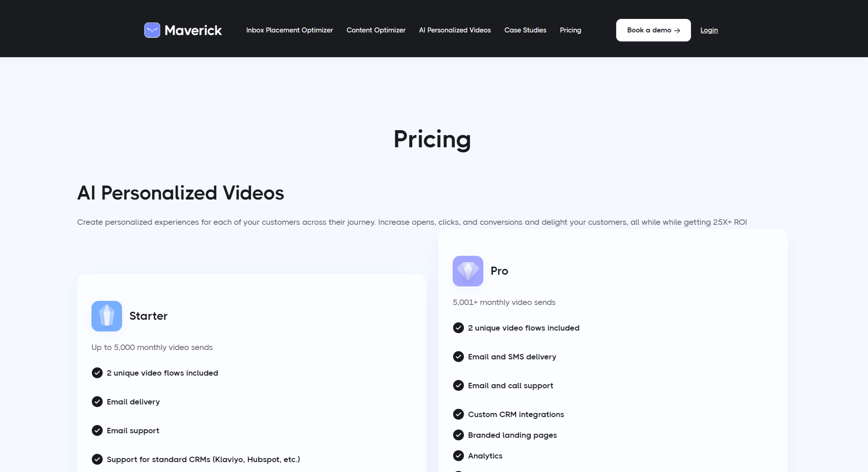
Task: Click checkmark icon next to Email support
Action: 97,431
